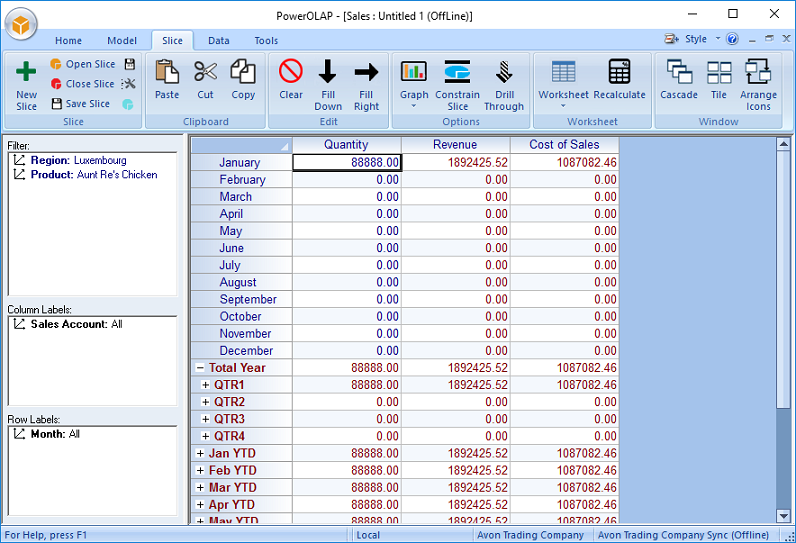Open Slice from the ribbon
The image size is (796, 543).
[83, 64]
